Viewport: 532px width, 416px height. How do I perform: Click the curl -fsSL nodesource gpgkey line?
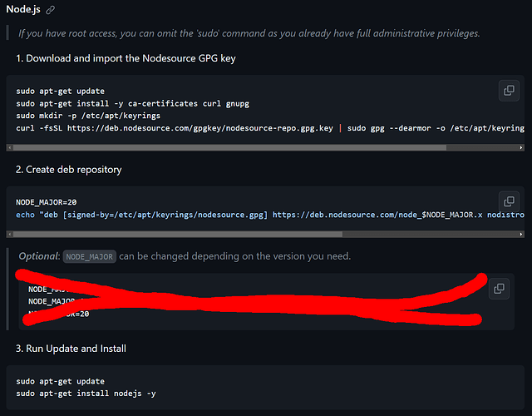(270, 128)
